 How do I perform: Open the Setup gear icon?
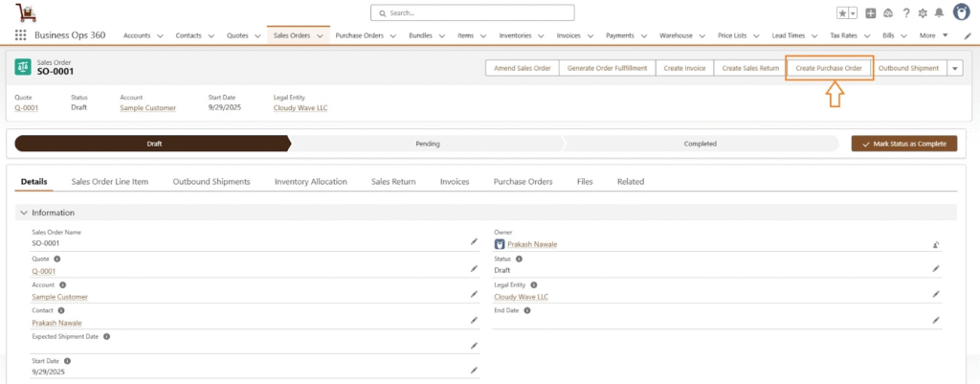click(x=922, y=13)
